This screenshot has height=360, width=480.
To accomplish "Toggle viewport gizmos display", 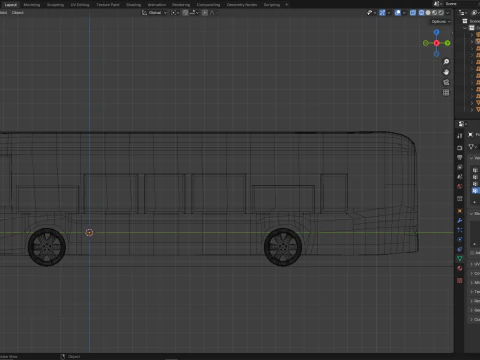I will pos(382,13).
